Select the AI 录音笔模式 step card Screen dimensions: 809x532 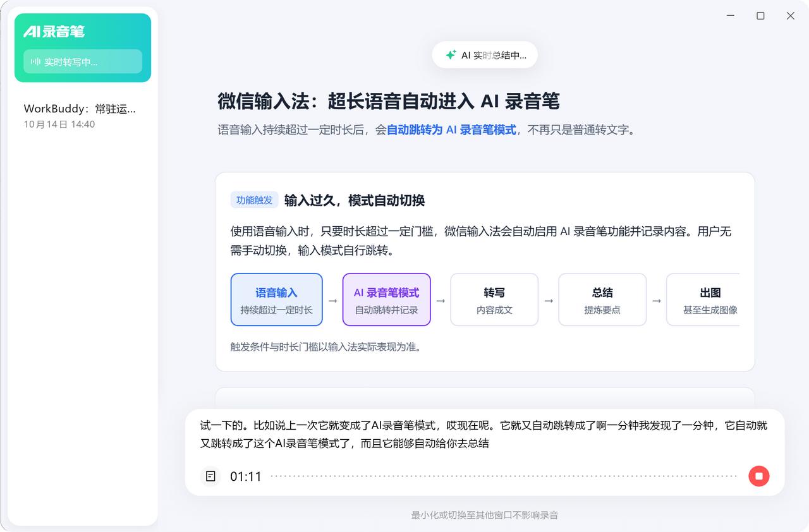coord(387,299)
